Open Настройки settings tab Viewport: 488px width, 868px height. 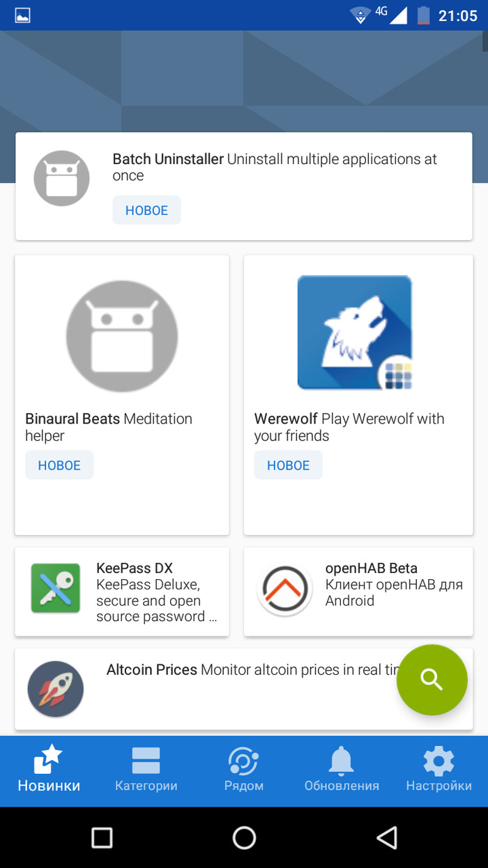(439, 770)
